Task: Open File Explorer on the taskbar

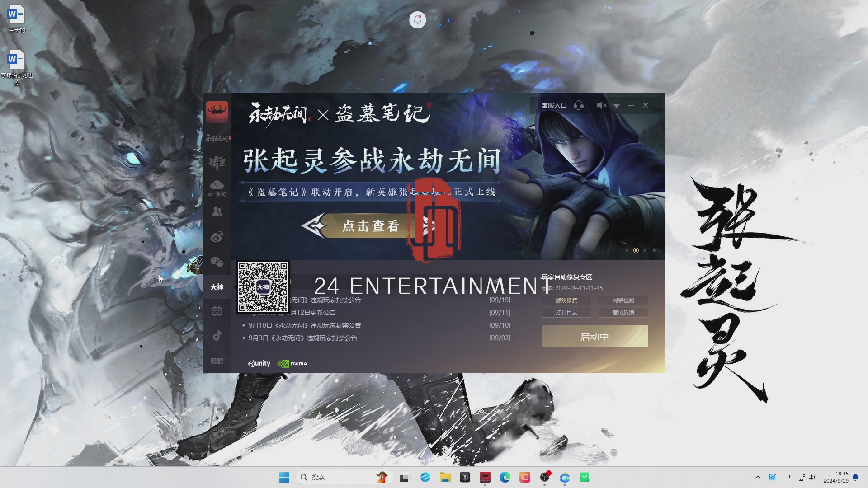Action: point(445,477)
